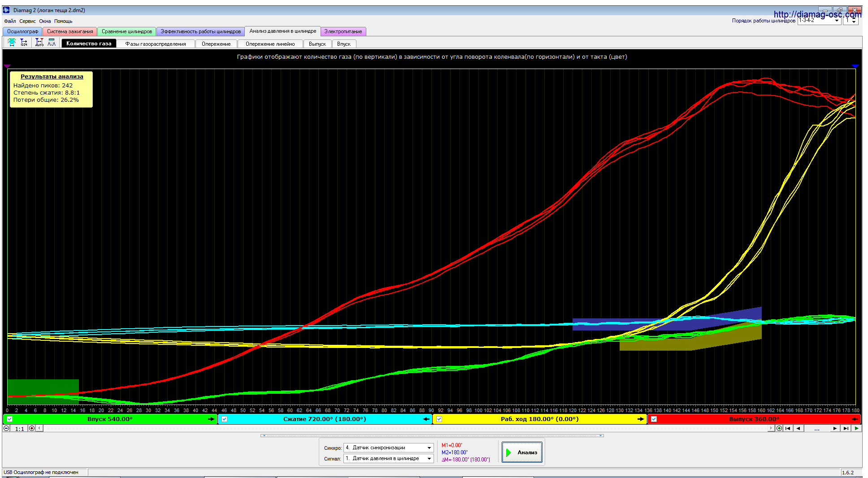This screenshot has height=478, width=868.
Task: Open the Опережение subtab
Action: 216,44
